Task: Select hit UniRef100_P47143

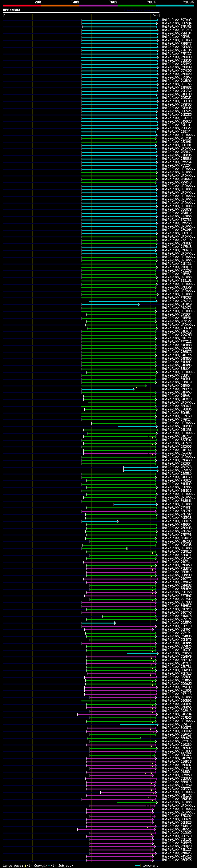Action: (177, 694)
